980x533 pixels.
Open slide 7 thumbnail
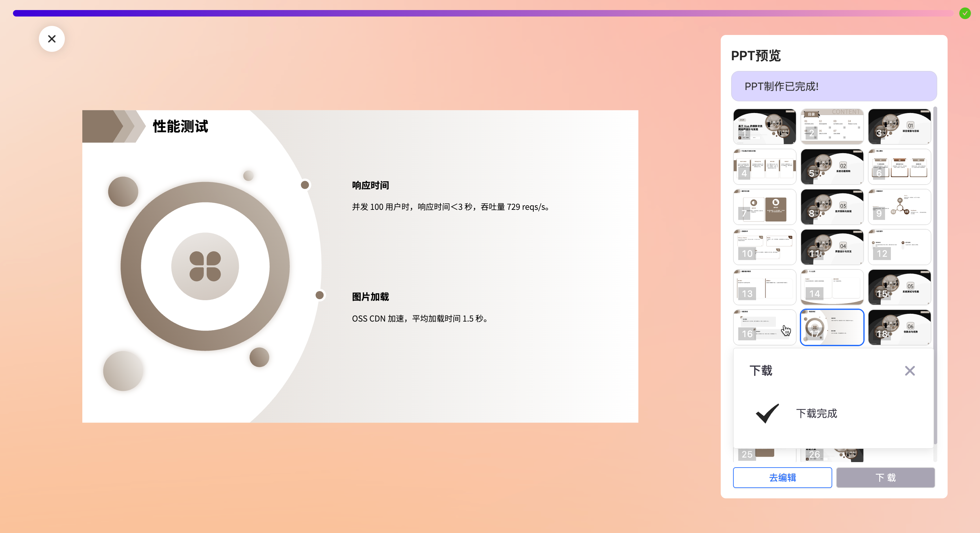click(x=764, y=207)
